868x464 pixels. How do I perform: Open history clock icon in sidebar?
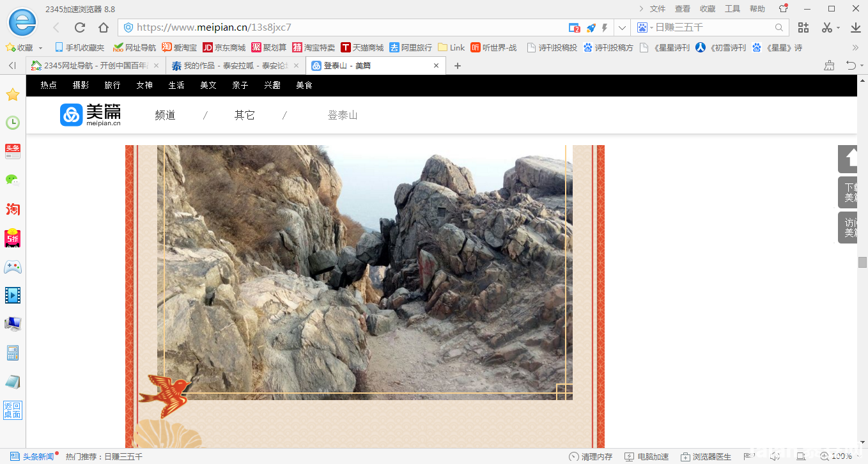13,123
